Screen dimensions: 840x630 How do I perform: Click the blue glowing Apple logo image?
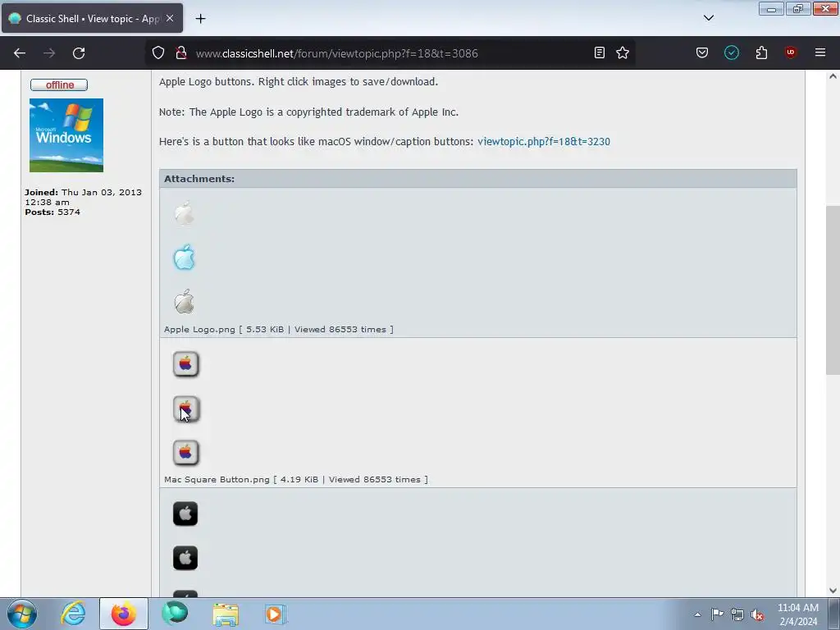pos(185,258)
